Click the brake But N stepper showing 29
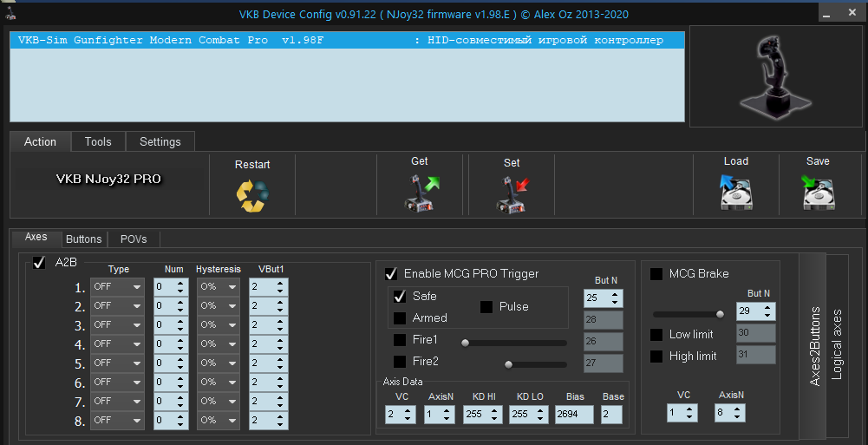 [x=755, y=311]
